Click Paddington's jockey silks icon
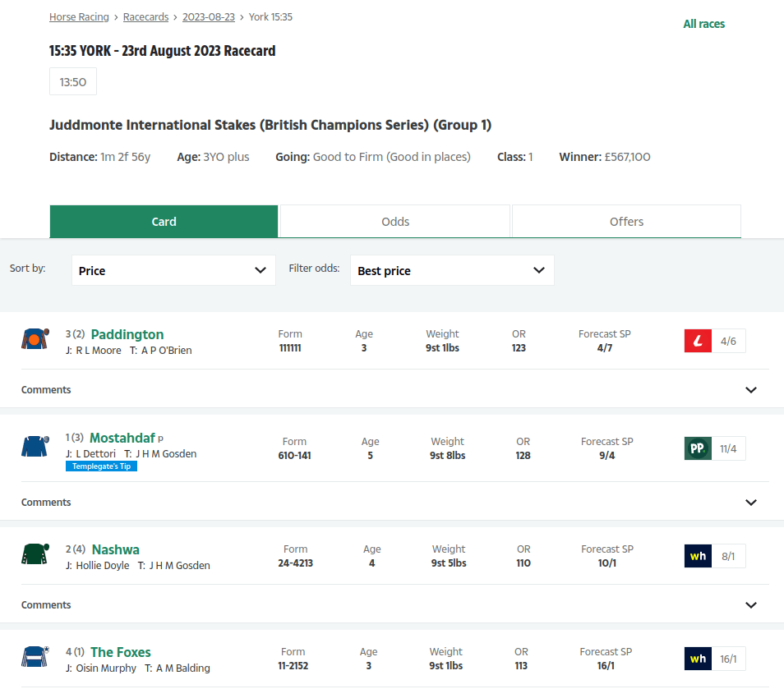Image resolution: width=784 pixels, height=689 pixels. (35, 339)
